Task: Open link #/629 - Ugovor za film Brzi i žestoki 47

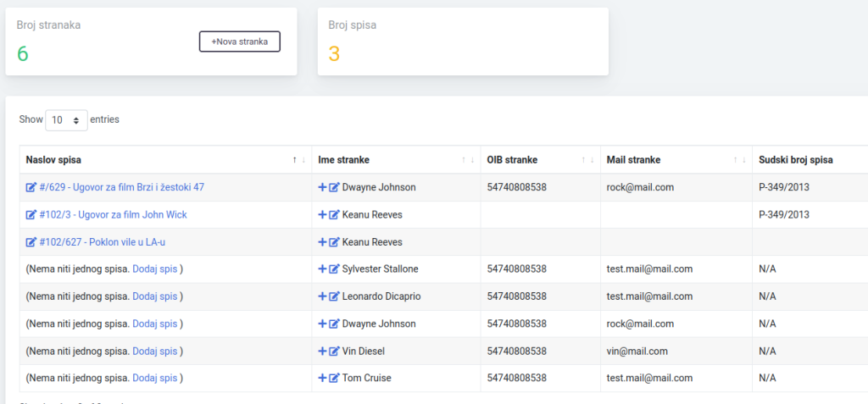Action: [121, 187]
